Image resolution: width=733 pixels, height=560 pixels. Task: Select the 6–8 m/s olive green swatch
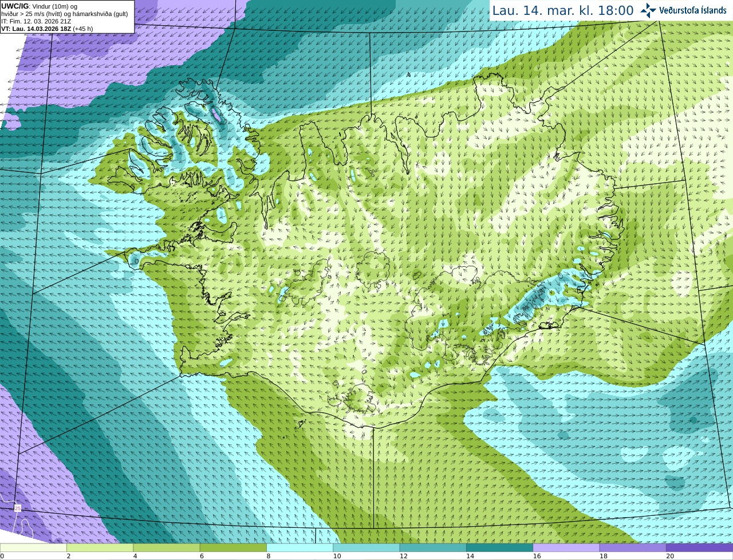point(233,547)
